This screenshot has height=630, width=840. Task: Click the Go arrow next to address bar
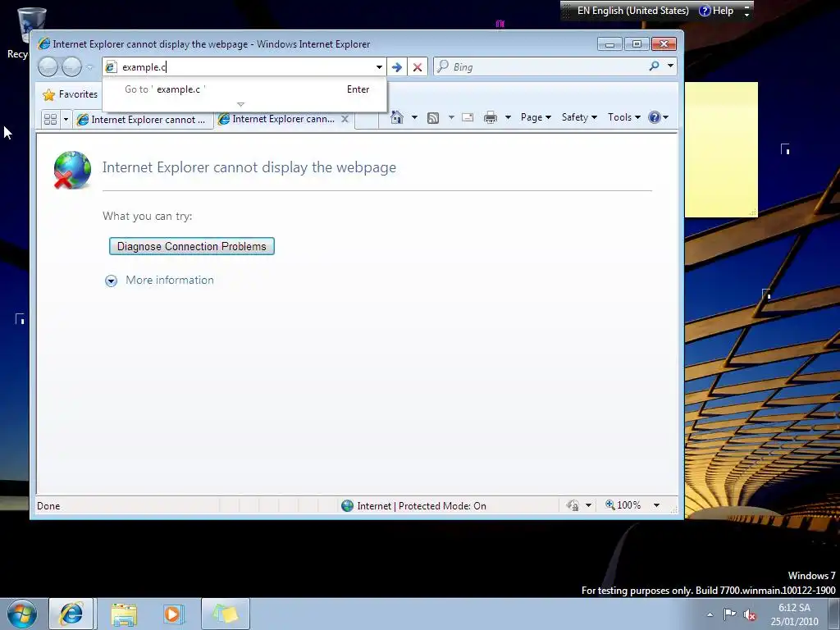tap(396, 67)
